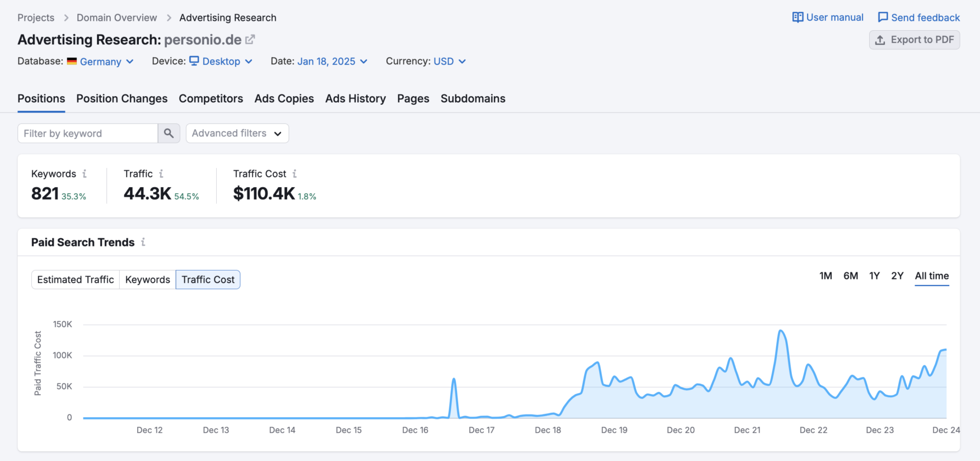Click Paid Search Trends info icon
The height and width of the screenshot is (461, 980).
click(x=143, y=242)
